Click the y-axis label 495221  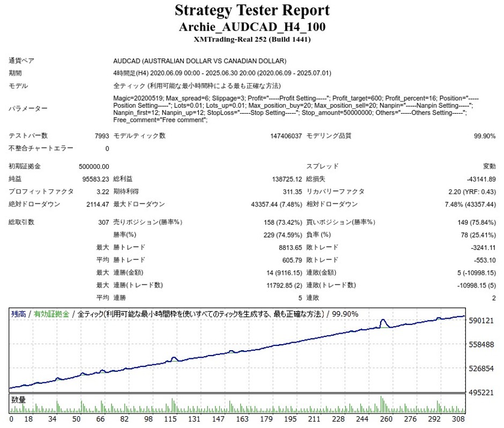[x=481, y=392]
